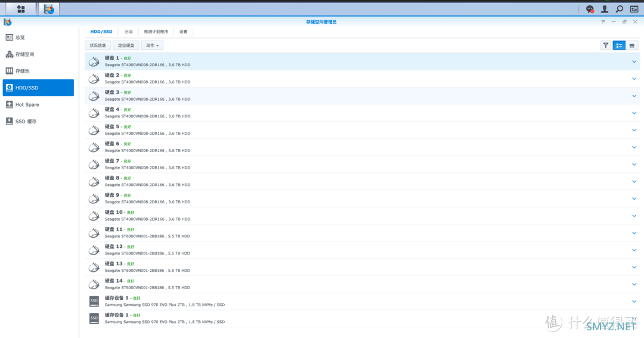Viewport: 644px width, 338px height.
Task: Switch to the 设置 tab
Action: pyautogui.click(x=183, y=32)
